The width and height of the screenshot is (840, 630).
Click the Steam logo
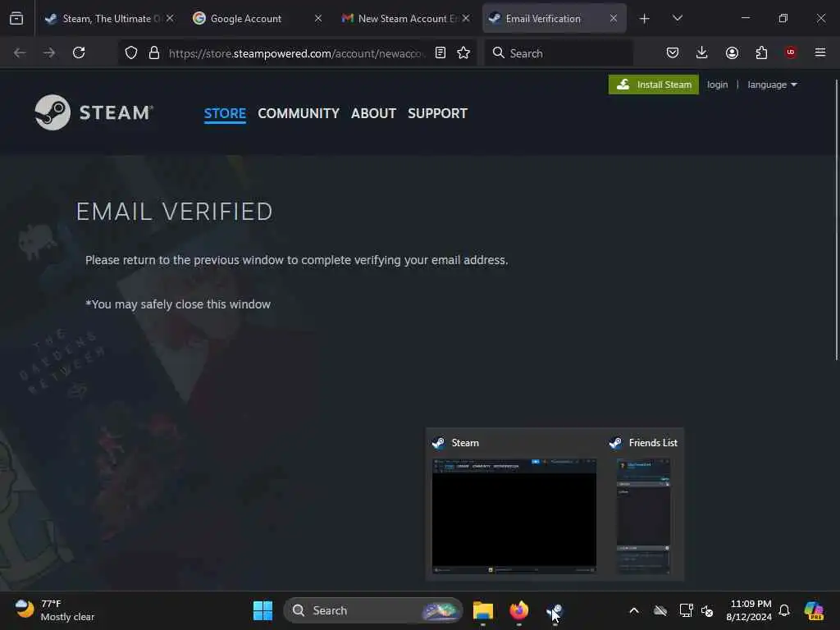coord(94,112)
